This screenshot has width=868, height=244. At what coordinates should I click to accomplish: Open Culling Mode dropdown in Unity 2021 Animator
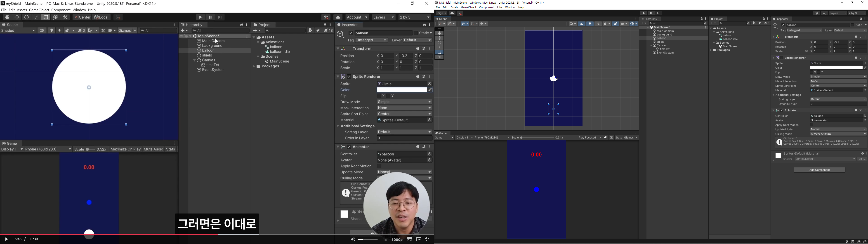pyautogui.click(x=838, y=134)
